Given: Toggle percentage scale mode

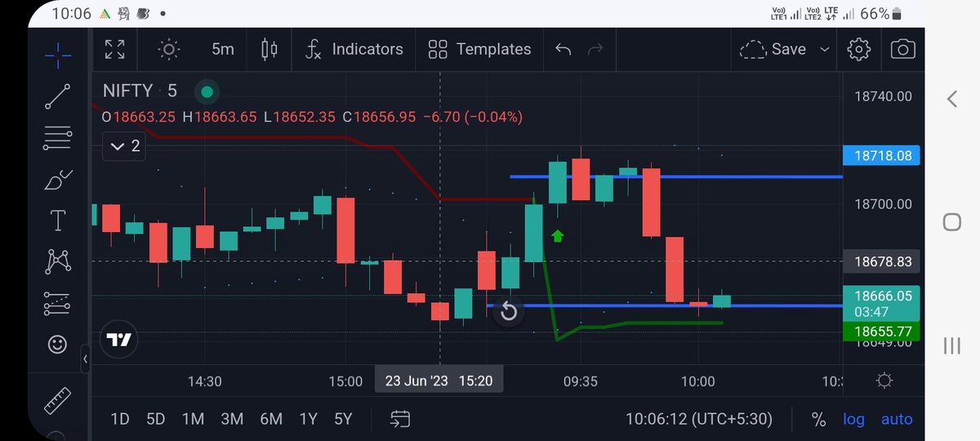Looking at the screenshot, I should pyautogui.click(x=818, y=419).
